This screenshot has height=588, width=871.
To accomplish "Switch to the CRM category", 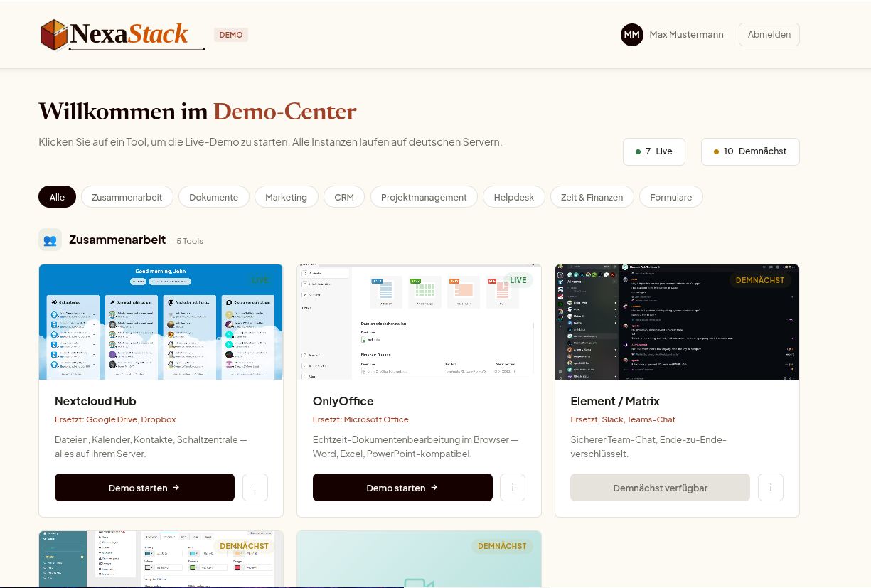I will click(344, 196).
